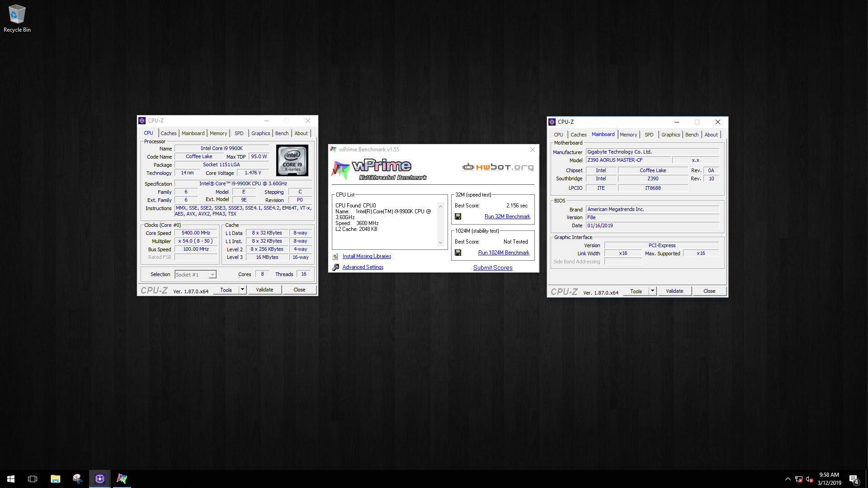Click the Run 32M Benchmark link

[x=507, y=216]
